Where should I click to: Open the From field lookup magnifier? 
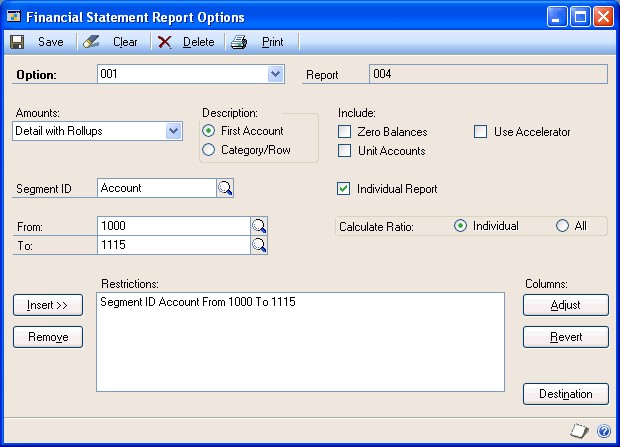pos(259,226)
